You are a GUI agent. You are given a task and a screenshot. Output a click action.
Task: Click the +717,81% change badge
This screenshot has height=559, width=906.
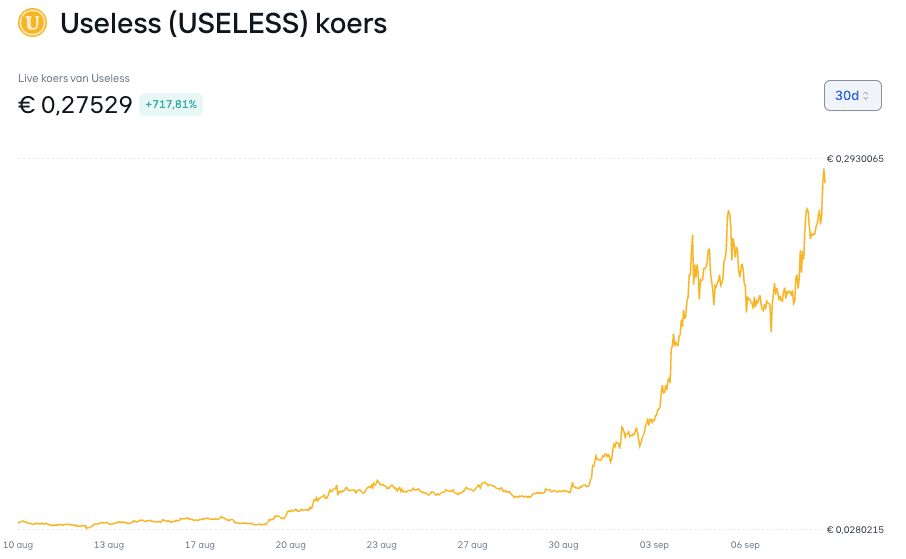(171, 105)
